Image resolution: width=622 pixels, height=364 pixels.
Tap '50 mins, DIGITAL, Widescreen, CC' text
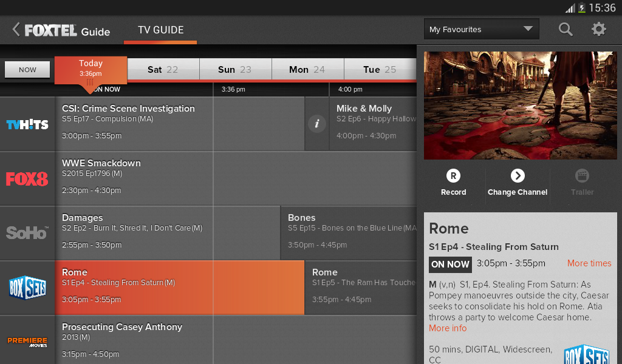click(490, 354)
